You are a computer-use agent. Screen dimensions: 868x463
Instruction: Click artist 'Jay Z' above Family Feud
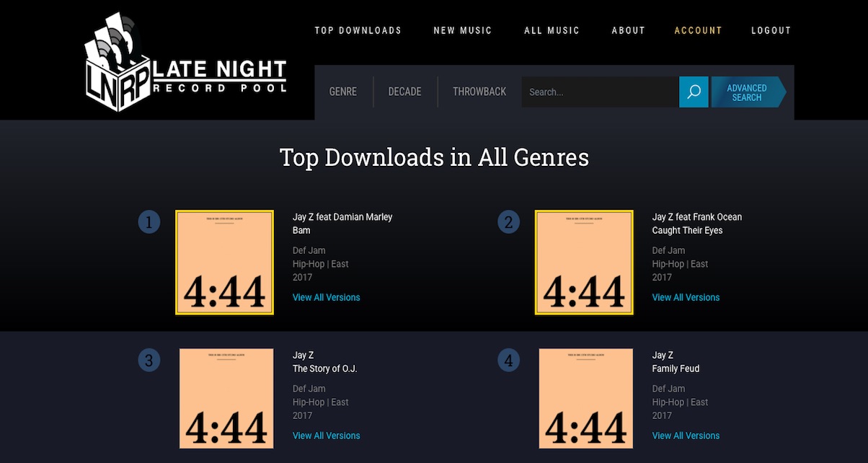(x=663, y=355)
